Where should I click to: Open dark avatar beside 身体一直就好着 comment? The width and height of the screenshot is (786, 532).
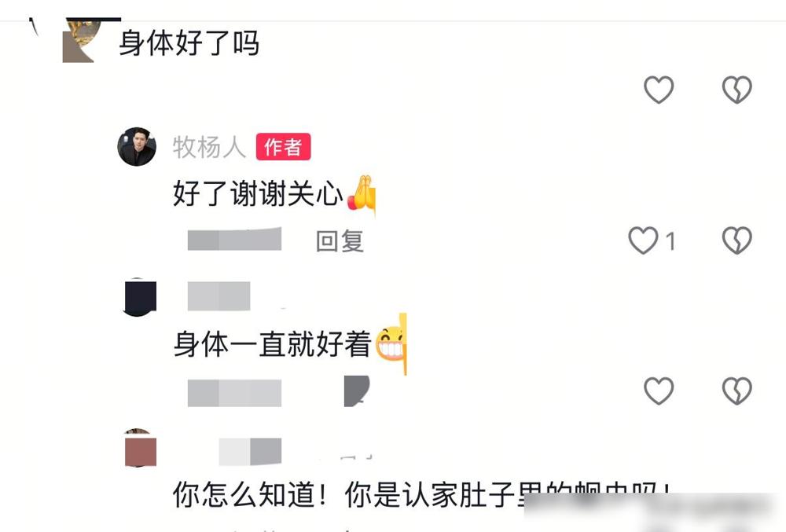[140, 297]
